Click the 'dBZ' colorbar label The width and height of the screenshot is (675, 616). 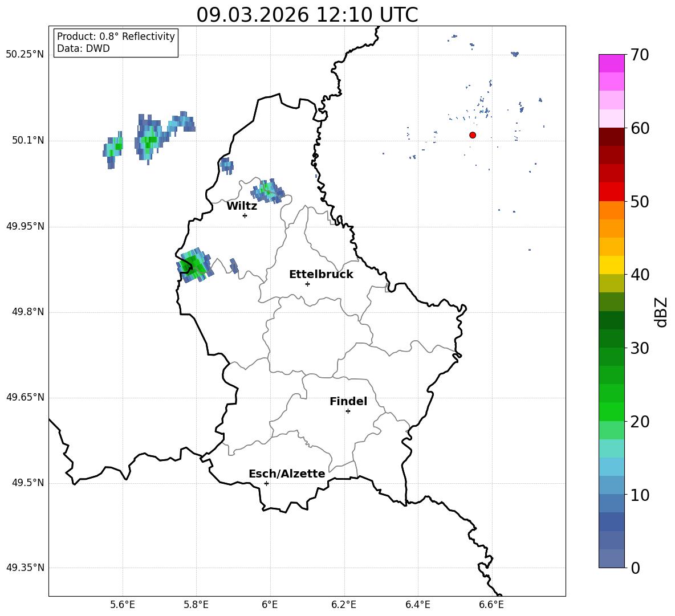[x=661, y=312]
